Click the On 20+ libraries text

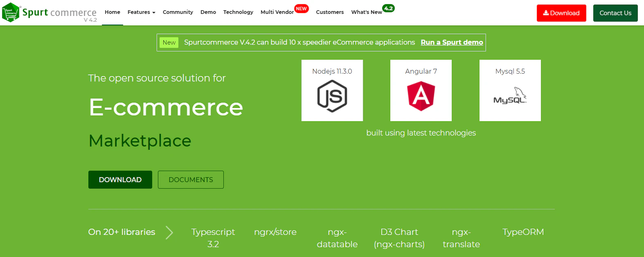click(x=122, y=232)
